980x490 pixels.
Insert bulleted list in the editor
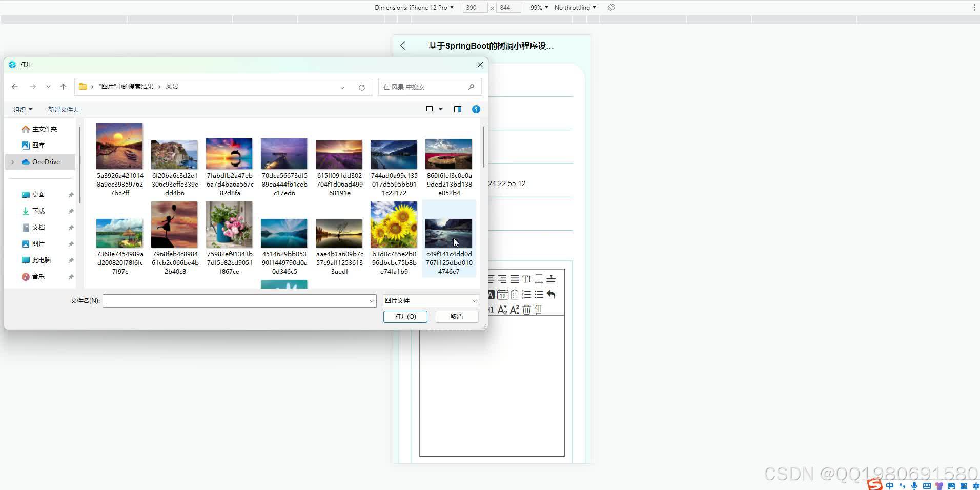click(539, 295)
